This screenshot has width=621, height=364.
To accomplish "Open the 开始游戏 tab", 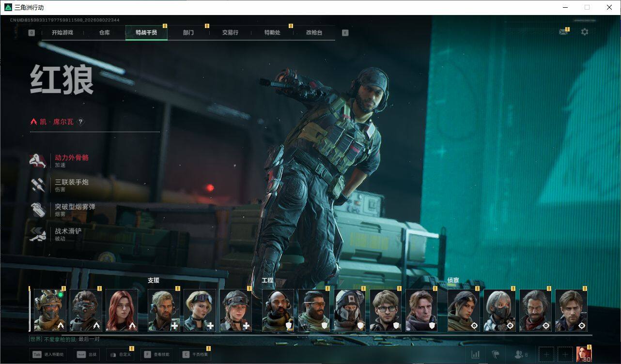I will pyautogui.click(x=62, y=33).
